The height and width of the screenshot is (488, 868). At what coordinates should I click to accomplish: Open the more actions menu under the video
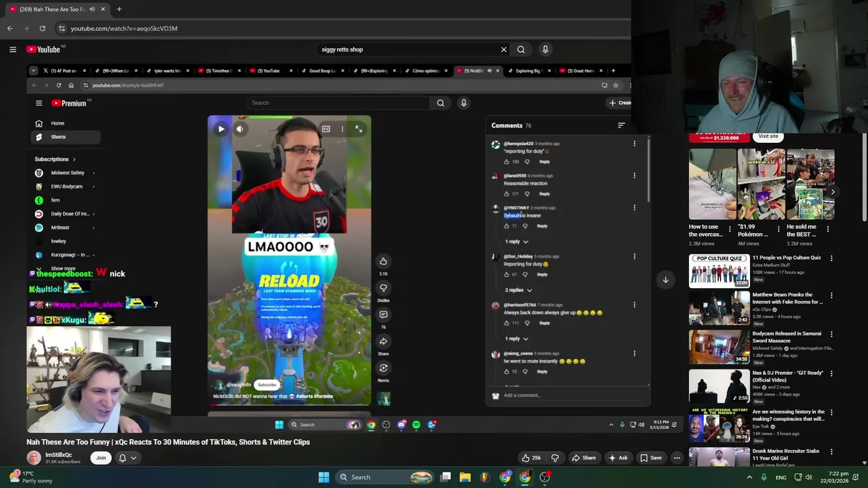pos(677,457)
